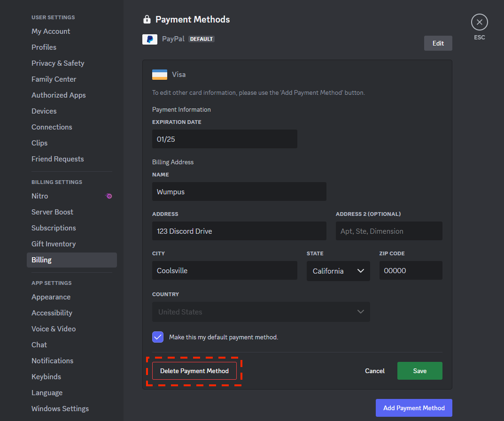The image size is (504, 421).
Task: Uncheck make this my default payment method
Action: [157, 337]
